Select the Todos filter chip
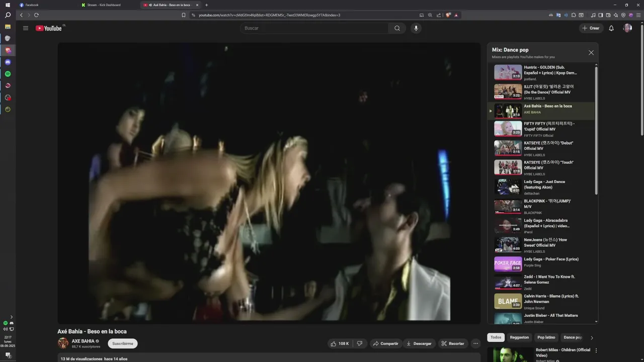The height and width of the screenshot is (362, 644). point(496,337)
